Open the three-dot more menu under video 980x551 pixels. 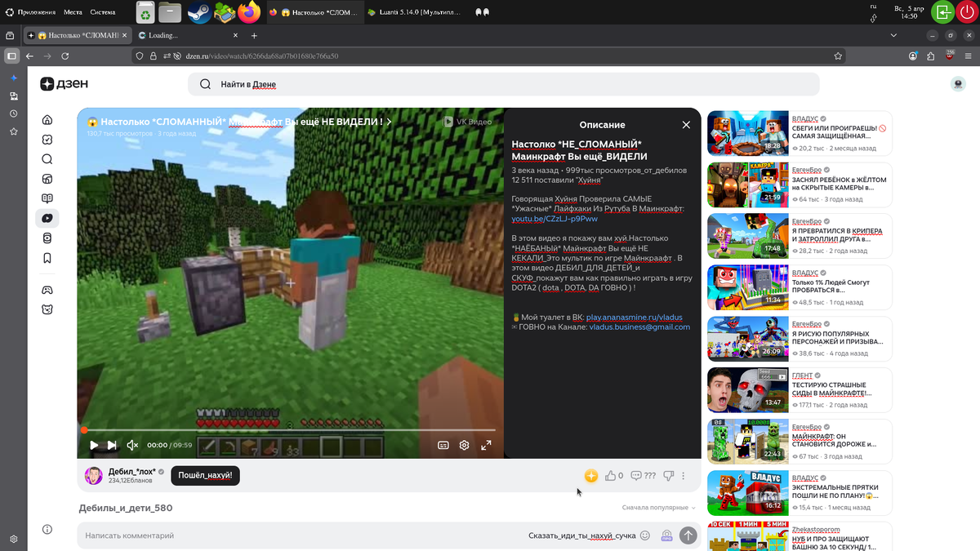point(684,476)
